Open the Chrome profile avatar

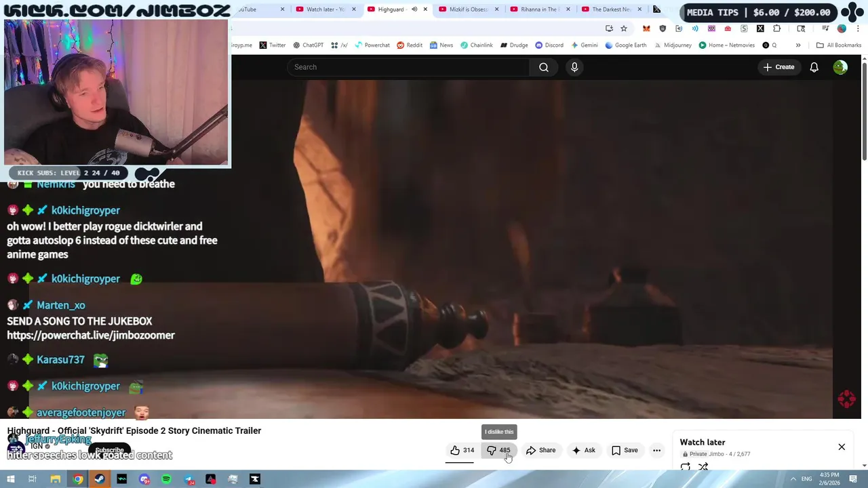coord(842,28)
